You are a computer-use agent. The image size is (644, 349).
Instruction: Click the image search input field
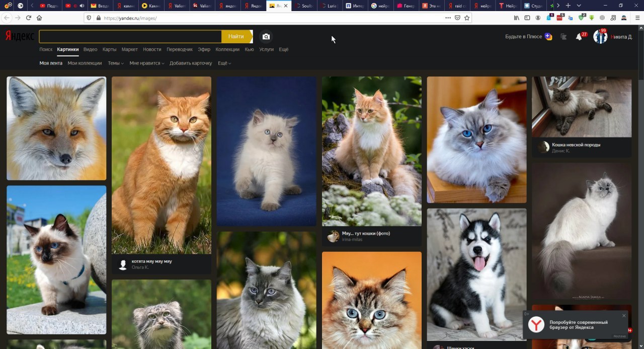click(x=130, y=36)
